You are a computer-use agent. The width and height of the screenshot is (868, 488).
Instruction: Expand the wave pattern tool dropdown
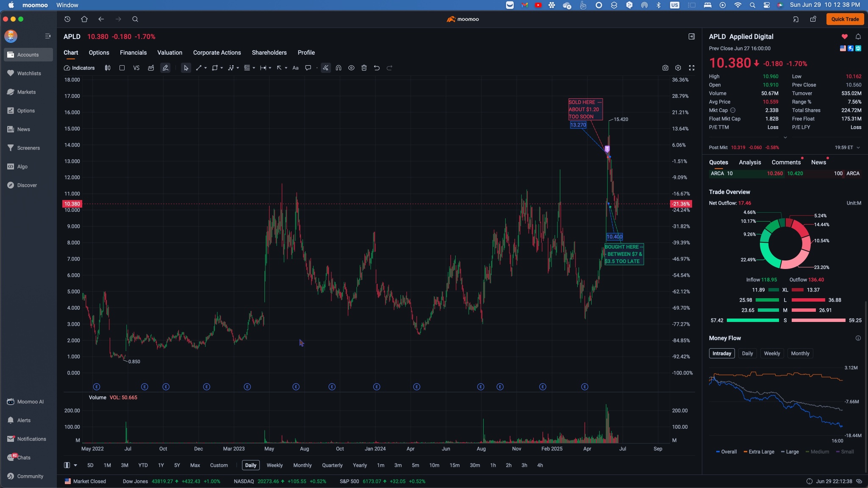[x=238, y=68]
